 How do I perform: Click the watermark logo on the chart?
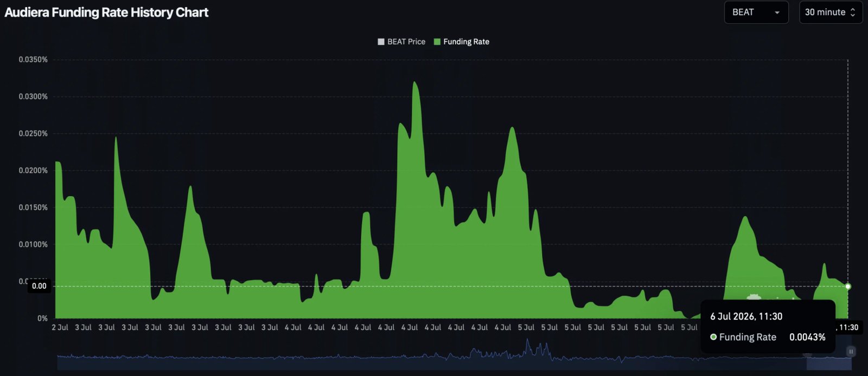click(754, 297)
